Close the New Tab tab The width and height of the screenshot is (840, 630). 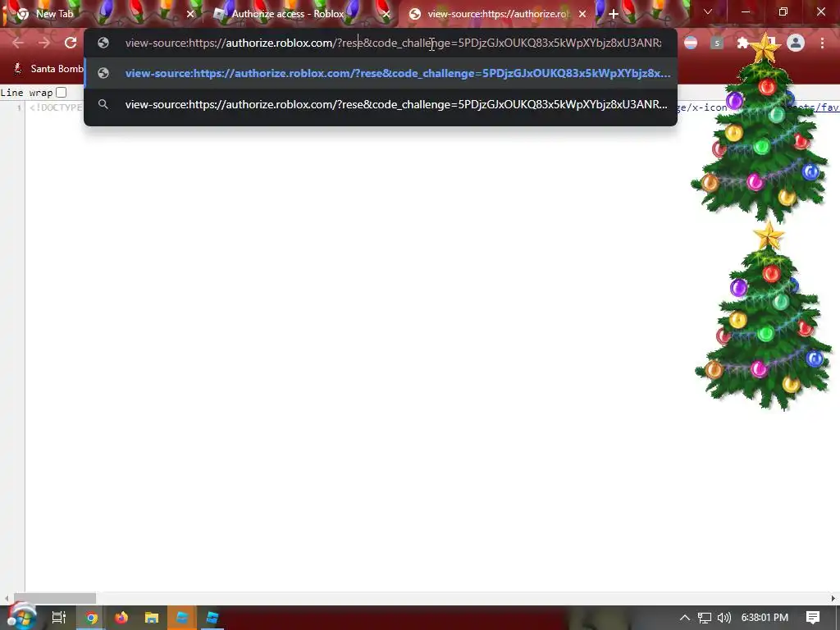[190, 15]
